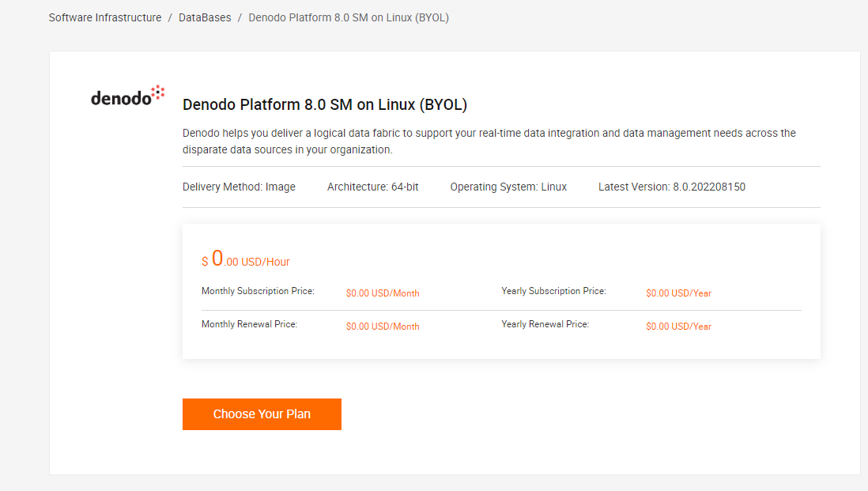
Task: Click the Choose Your Plan button
Action: click(262, 414)
